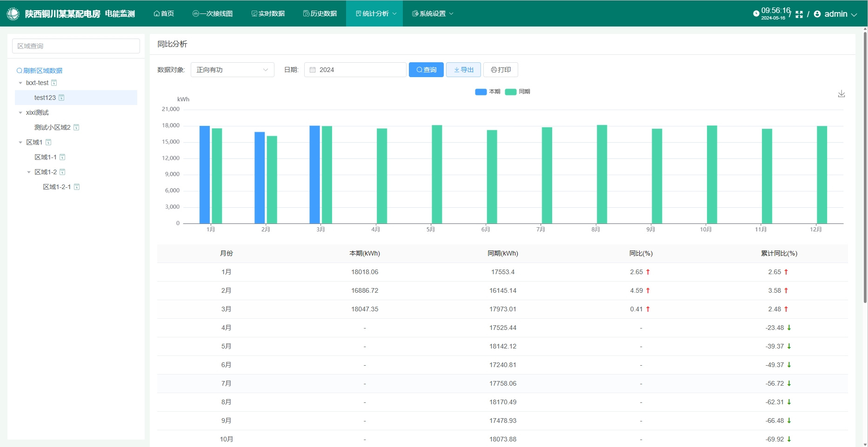Click the chart download icon

click(x=841, y=94)
